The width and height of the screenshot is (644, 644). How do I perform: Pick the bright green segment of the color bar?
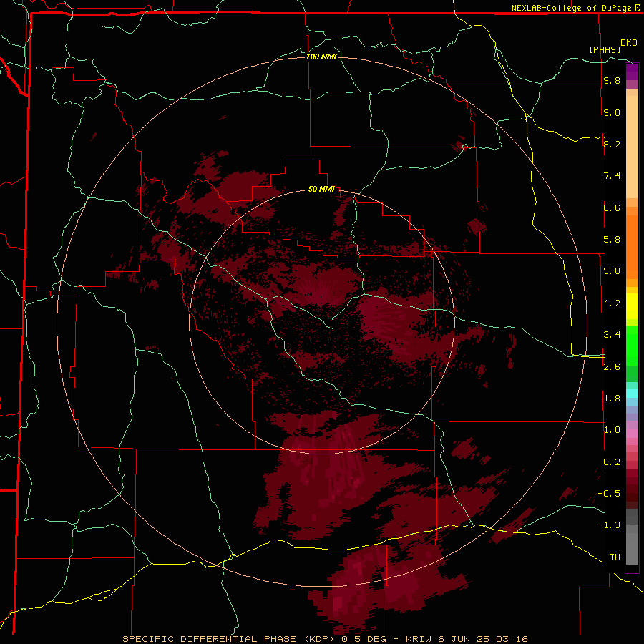coord(632,346)
